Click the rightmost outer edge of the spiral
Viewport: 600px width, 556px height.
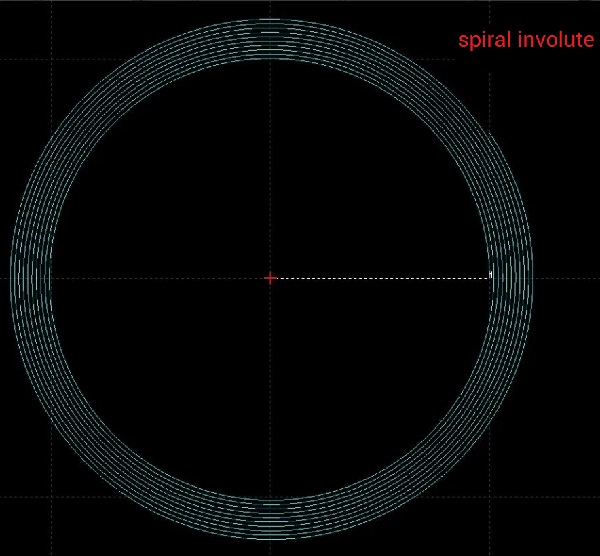532,277
